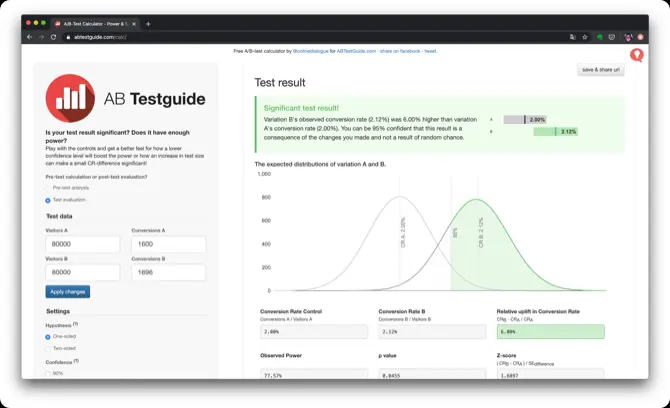Click the Apply changes button

[x=68, y=292]
